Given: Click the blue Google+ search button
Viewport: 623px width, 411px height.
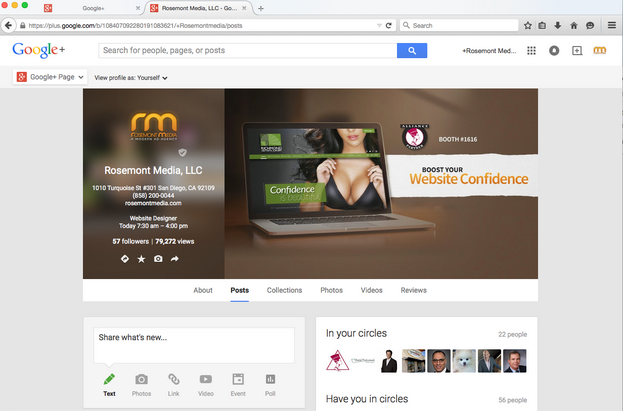Looking at the screenshot, I should (x=412, y=50).
